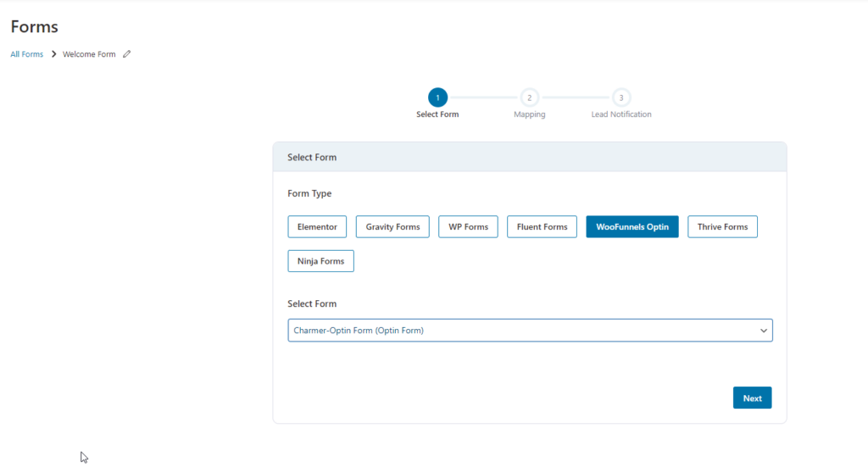This screenshot has width=868, height=473.
Task: Open the All Forms breadcrumb link
Action: 26,53
